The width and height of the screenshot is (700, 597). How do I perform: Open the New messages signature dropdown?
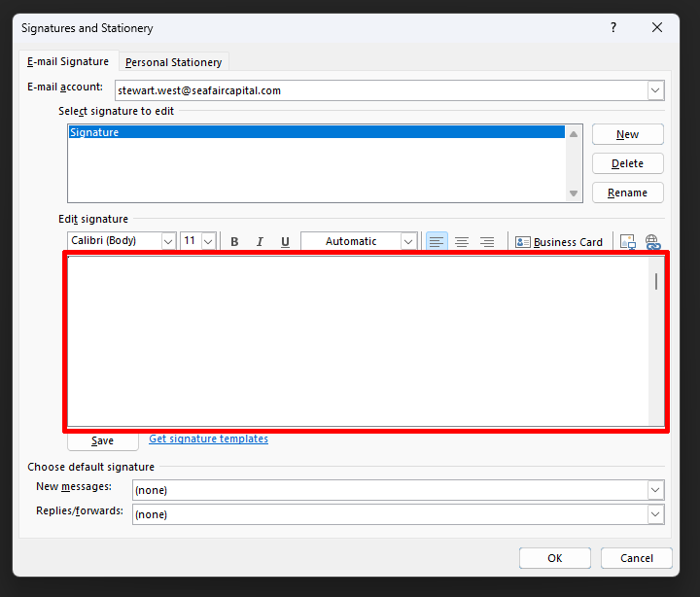click(x=655, y=490)
